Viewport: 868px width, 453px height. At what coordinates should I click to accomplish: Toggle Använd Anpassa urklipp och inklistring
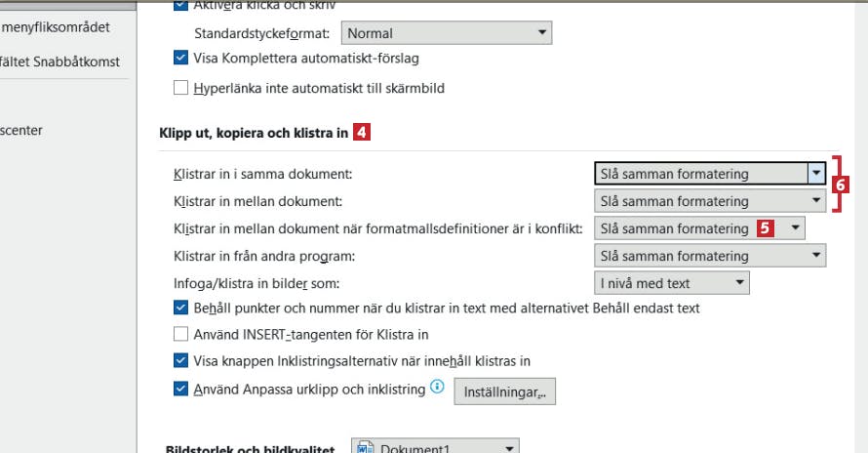tap(181, 389)
